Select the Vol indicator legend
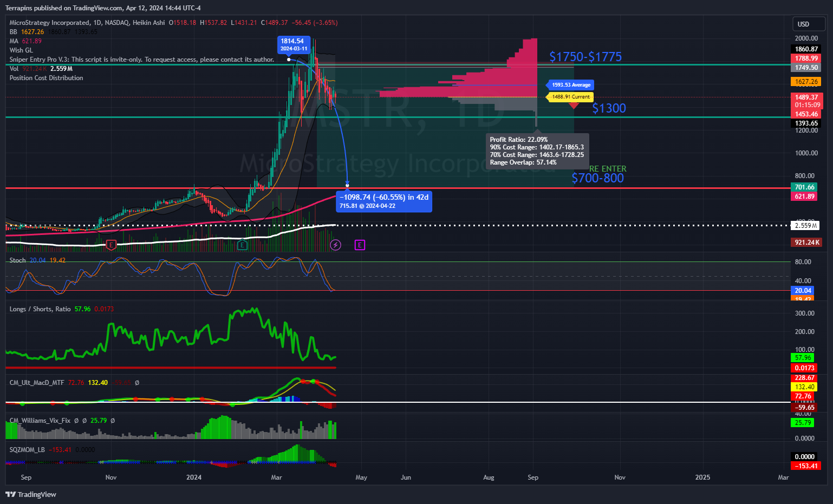The image size is (833, 504). tap(14, 69)
